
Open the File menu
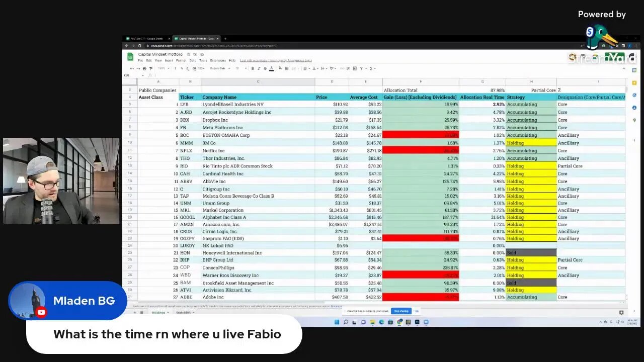coord(140,60)
